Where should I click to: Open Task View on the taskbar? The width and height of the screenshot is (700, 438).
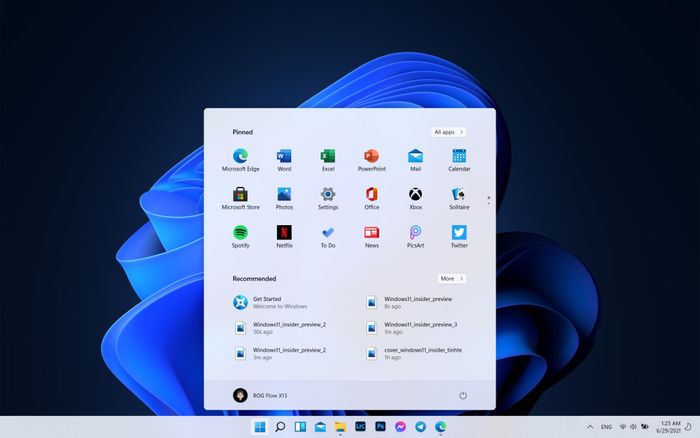pos(300,427)
